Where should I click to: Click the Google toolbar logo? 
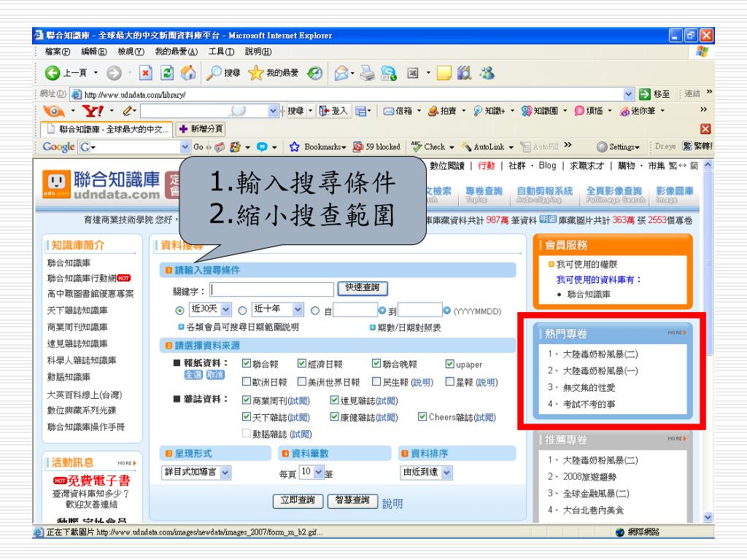coord(58,147)
